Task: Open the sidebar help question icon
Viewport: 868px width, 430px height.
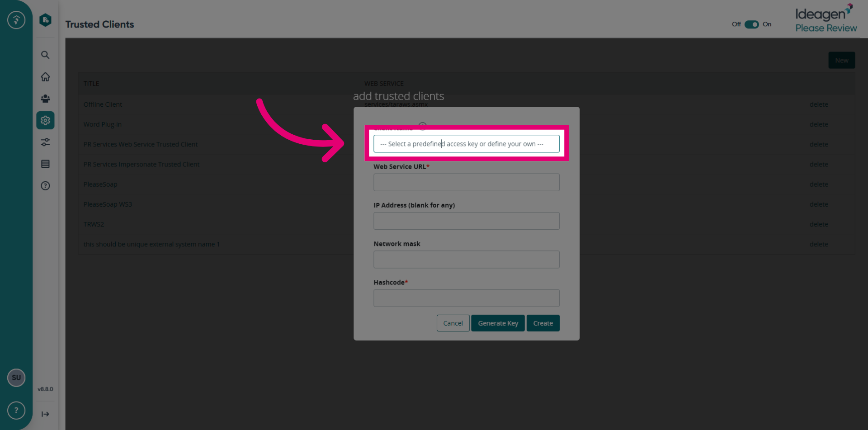Action: (45, 185)
